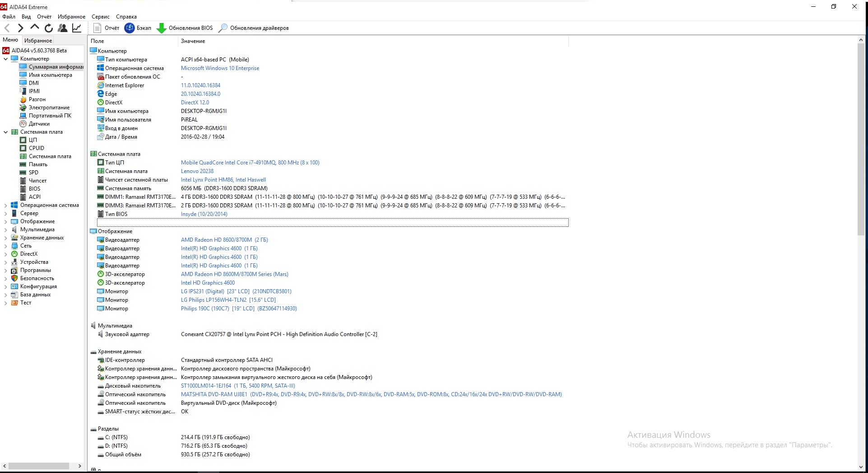Open AMD Radeon HD 8600/8700M link
This screenshot has width=868, height=473.
tap(224, 240)
